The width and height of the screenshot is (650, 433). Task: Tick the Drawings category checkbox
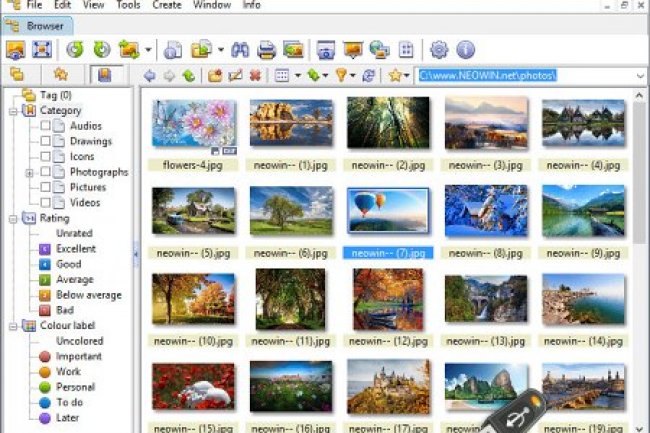click(x=45, y=141)
